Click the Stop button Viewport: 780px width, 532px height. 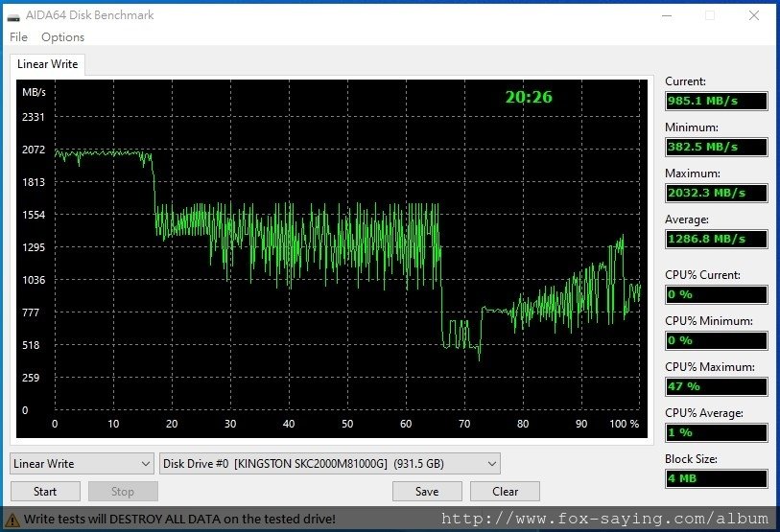coord(123,491)
